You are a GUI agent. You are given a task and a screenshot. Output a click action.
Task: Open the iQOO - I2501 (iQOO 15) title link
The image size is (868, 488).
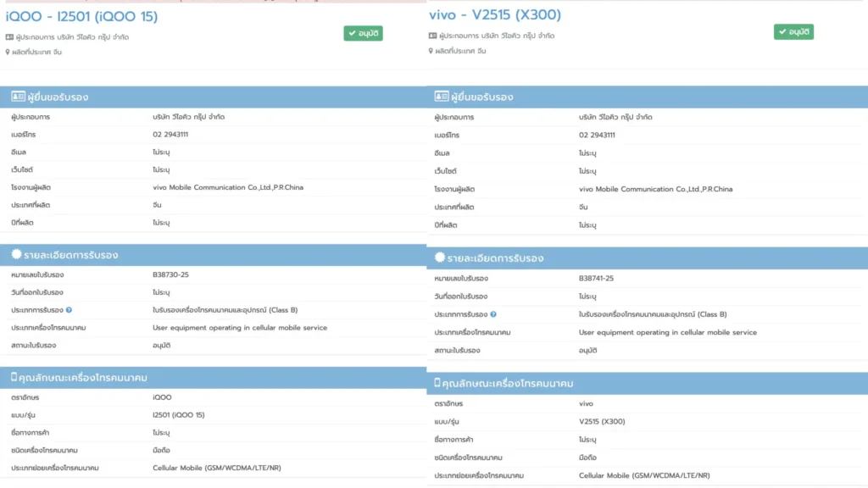pos(81,16)
